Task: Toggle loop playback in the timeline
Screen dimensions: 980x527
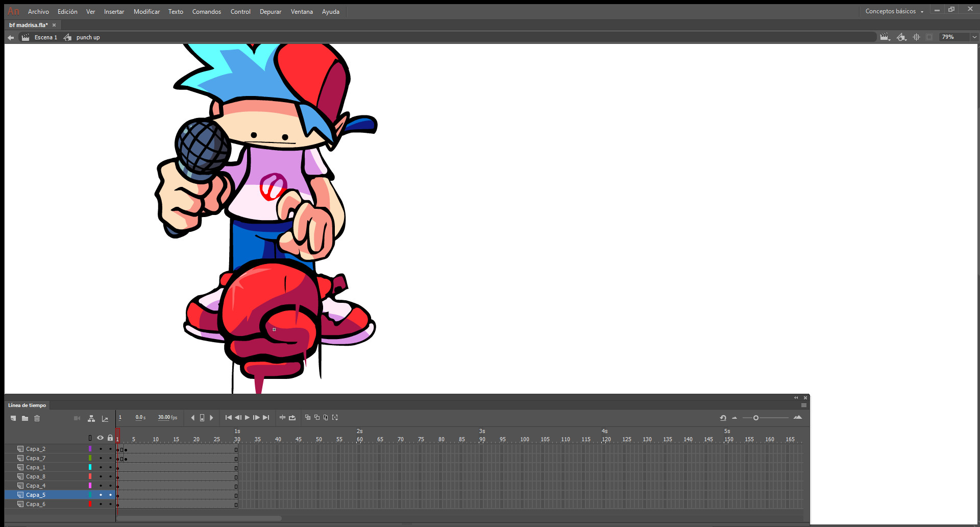Action: pos(292,418)
